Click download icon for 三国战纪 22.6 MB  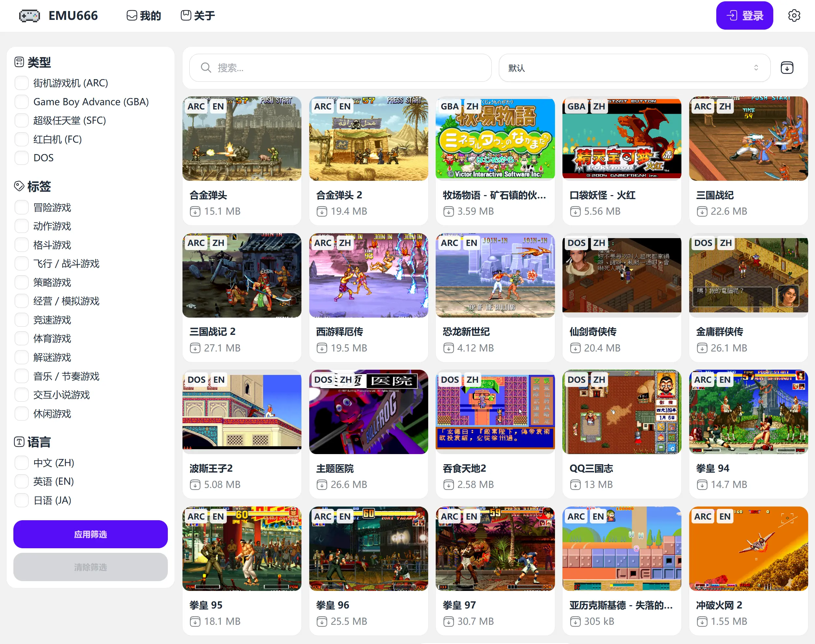[702, 211]
